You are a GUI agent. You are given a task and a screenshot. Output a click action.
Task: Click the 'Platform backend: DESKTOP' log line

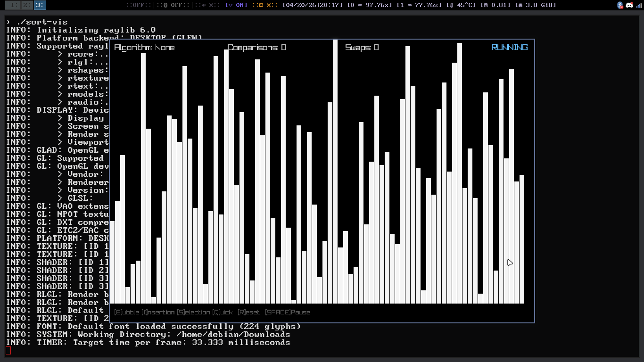point(104,38)
